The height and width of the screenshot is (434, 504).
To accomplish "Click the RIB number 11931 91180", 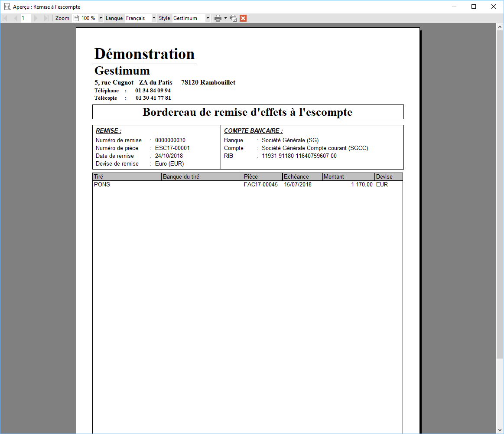I will [x=299, y=156].
